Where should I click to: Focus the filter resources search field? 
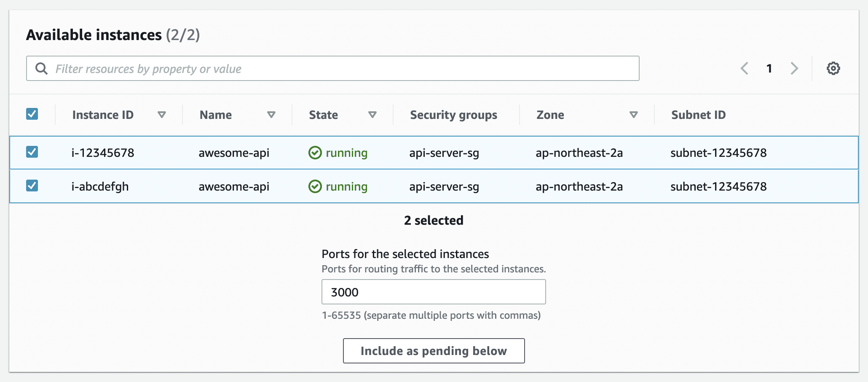click(332, 68)
